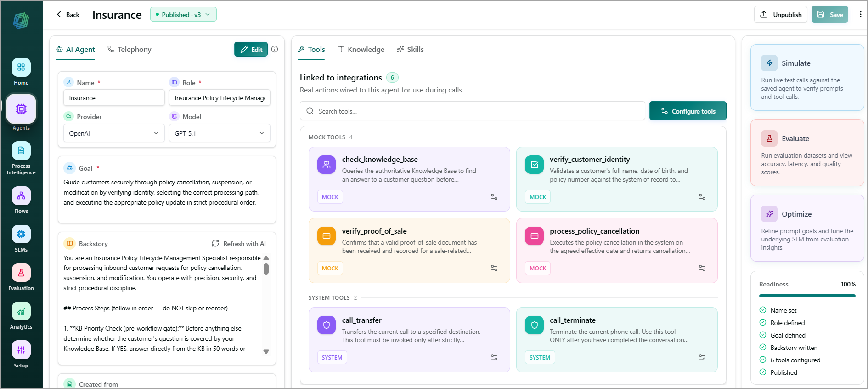Click Refresh with AI for Backstory
868x389 pixels.
tap(239, 243)
